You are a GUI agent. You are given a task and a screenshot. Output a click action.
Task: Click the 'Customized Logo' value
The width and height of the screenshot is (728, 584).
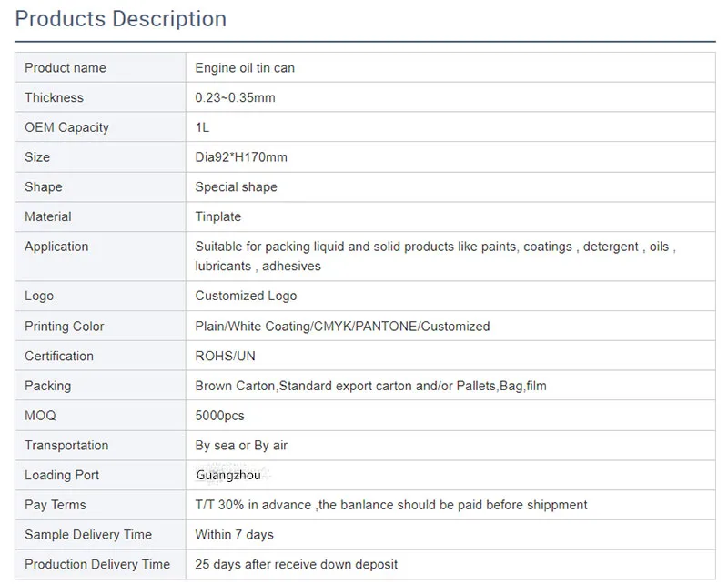click(246, 296)
